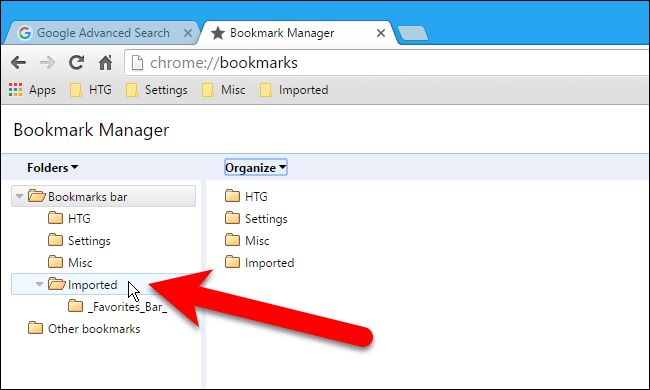Click the chrome://bookmarks address bar
This screenshot has width=650, height=390.
click(387, 63)
